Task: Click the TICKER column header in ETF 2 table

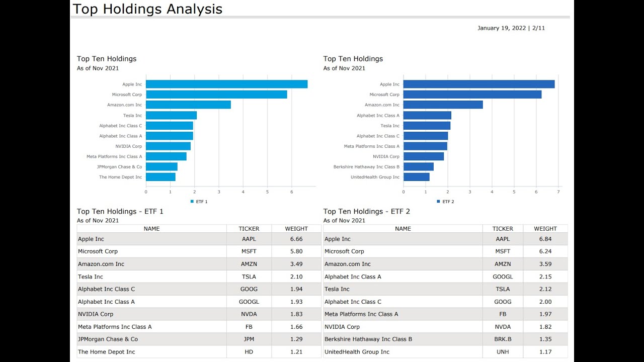Action: pos(503,229)
